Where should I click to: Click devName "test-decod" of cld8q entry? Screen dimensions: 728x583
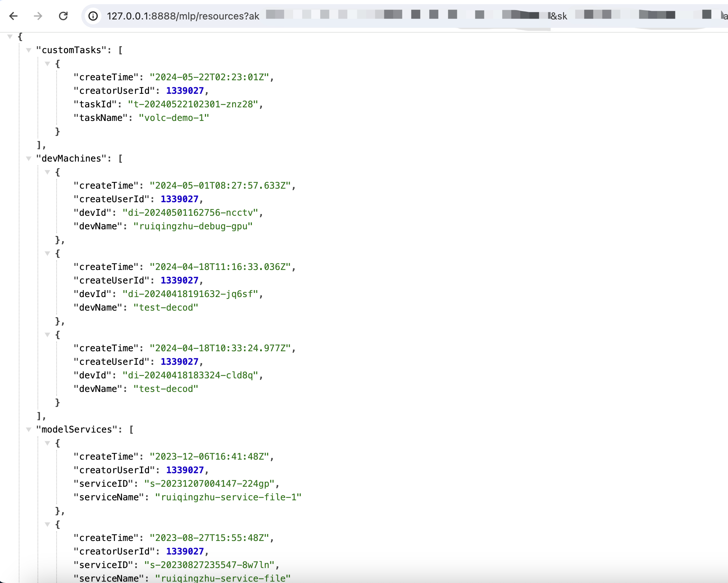pyautogui.click(x=166, y=389)
